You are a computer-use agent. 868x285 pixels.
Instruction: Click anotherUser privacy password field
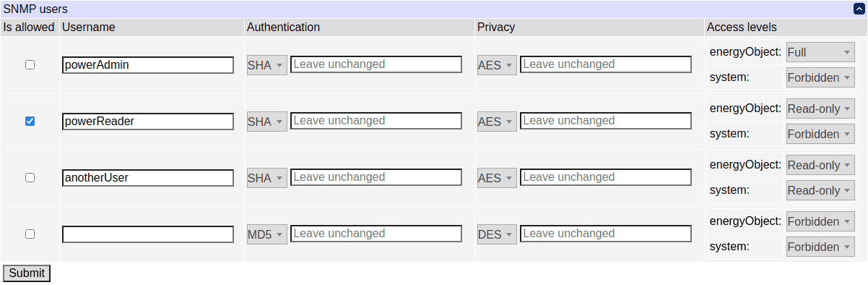[606, 177]
